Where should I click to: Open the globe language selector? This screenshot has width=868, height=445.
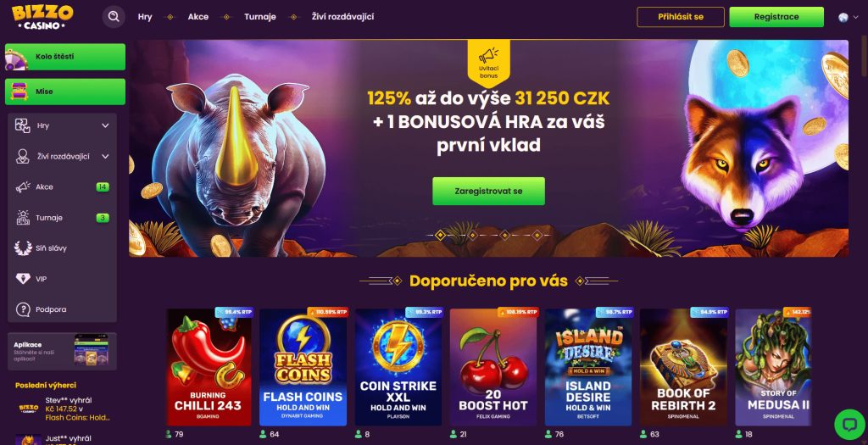(848, 17)
